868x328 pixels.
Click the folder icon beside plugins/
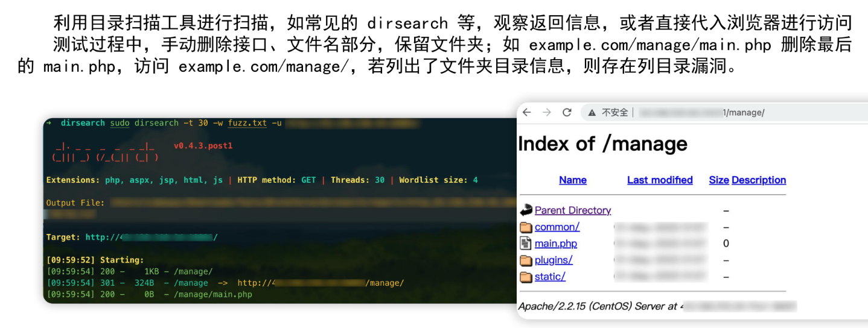(526, 260)
